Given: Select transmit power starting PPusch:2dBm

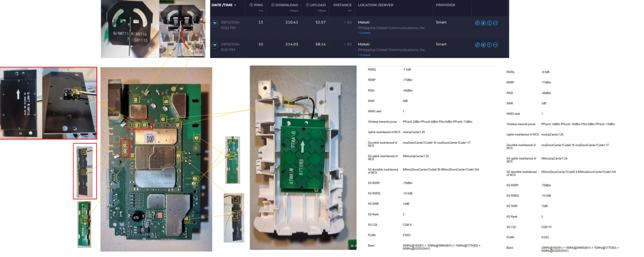Looking at the screenshot, I should (437, 122).
